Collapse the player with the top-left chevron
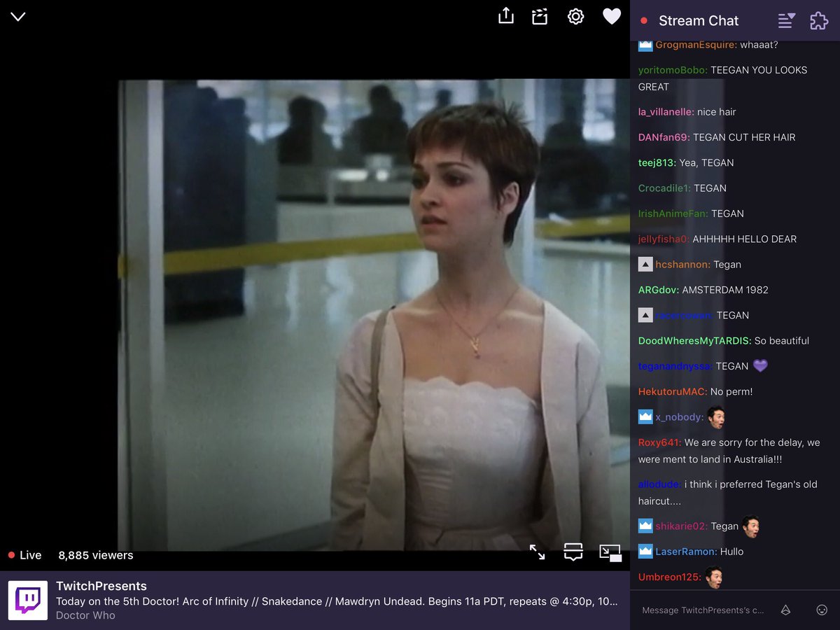 point(17,16)
